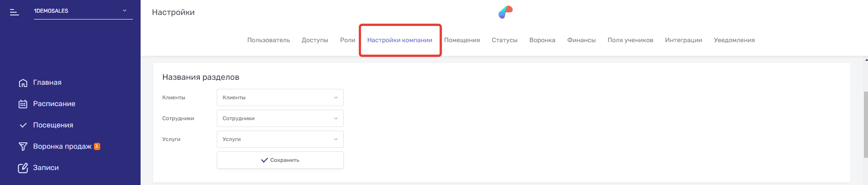Click the Посещения checkmark icon

point(23,125)
